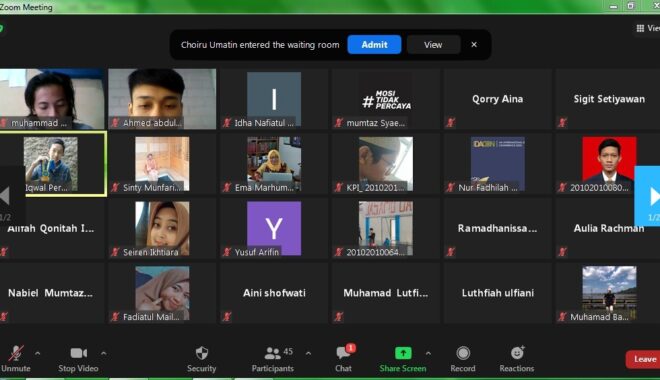Open the Participants panel
Screen dimensions: 660x380
coord(273,359)
